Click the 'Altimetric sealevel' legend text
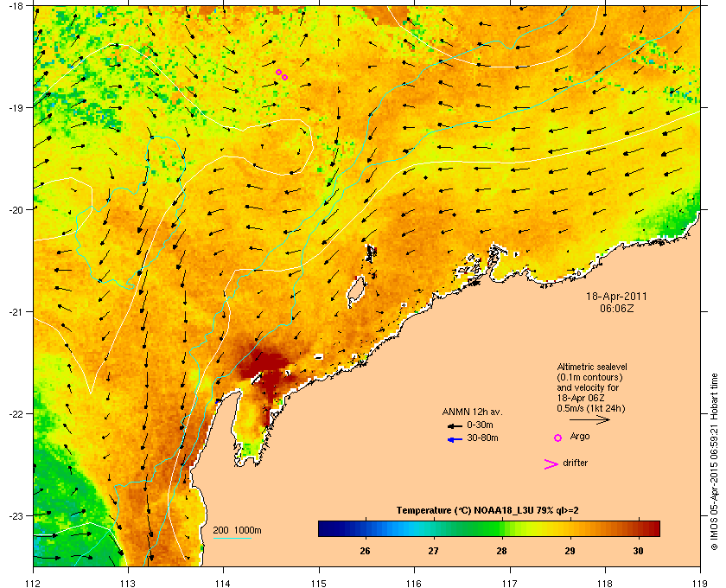The width and height of the screenshot is (726, 588). [x=592, y=367]
